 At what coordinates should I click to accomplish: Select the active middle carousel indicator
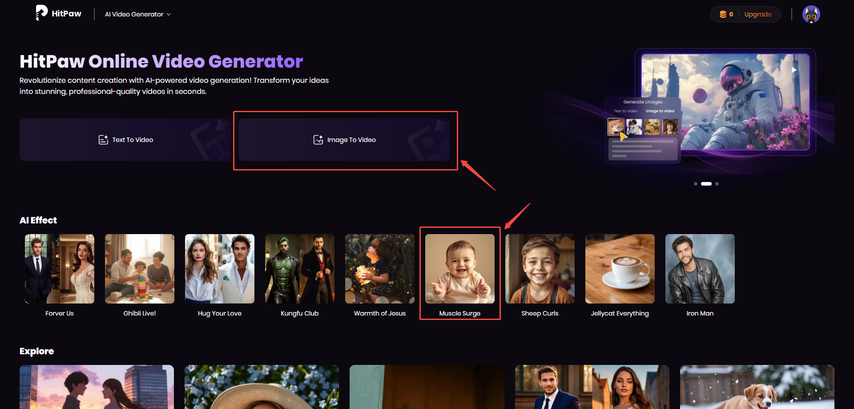[x=706, y=184]
